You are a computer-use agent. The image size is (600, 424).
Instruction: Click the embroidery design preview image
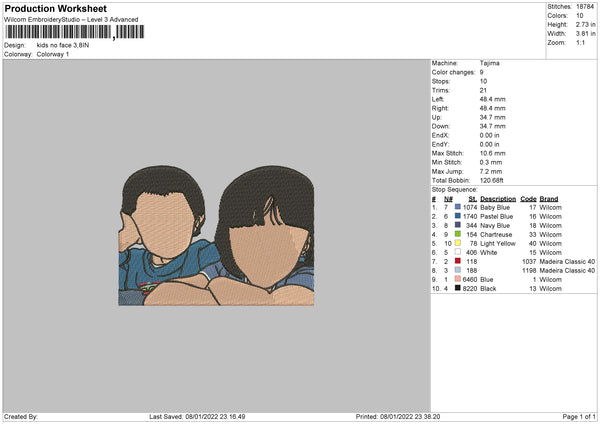tap(216, 236)
